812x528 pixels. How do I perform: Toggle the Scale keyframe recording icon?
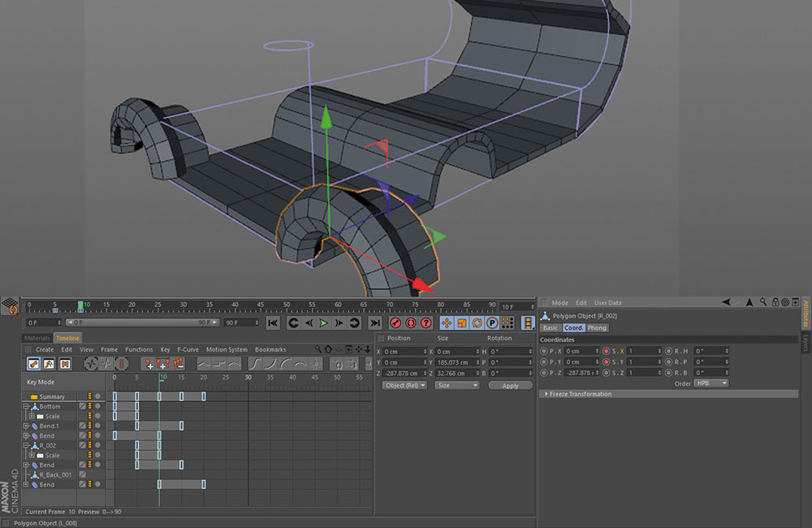pyautogui.click(x=461, y=322)
